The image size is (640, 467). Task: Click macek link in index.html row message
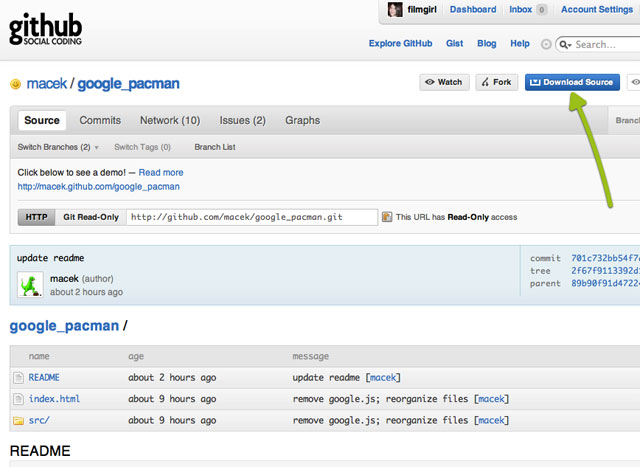491,399
